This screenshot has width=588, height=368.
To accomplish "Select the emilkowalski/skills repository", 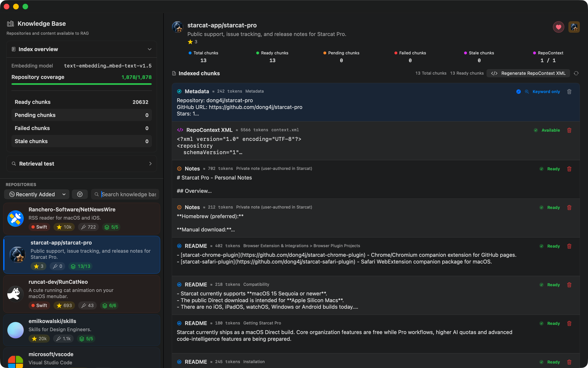I will point(82,330).
